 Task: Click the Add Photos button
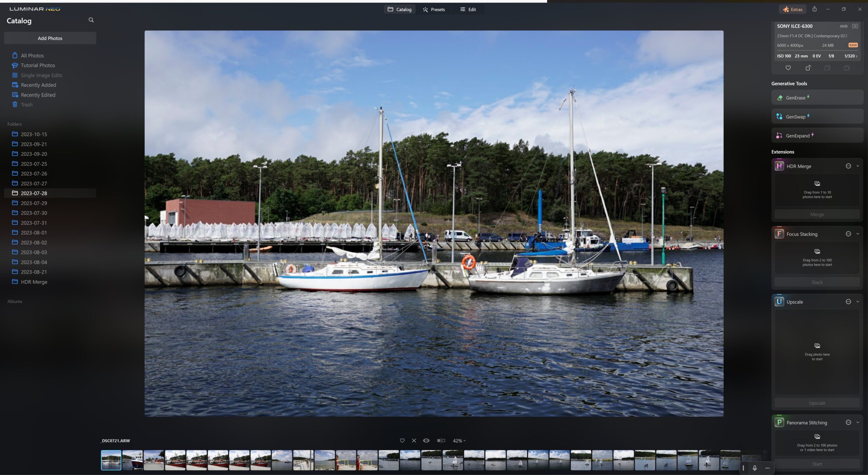pyautogui.click(x=50, y=38)
